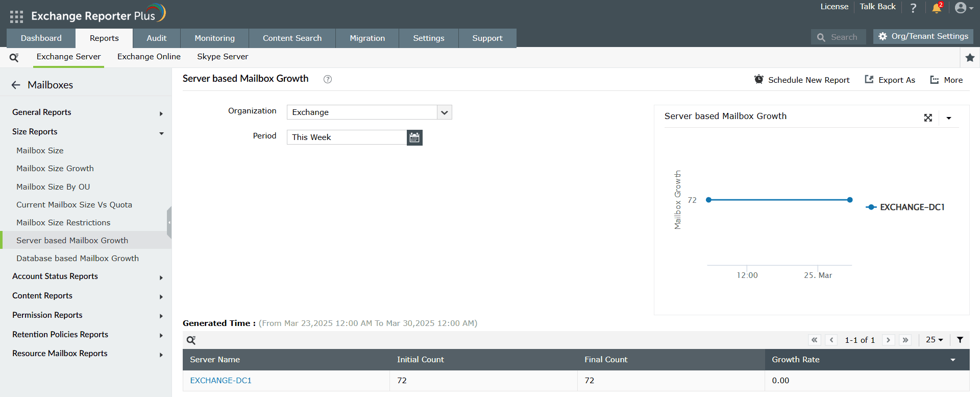Click the Exchange Reporter Plus logo
The image size is (980, 397).
(x=99, y=14)
